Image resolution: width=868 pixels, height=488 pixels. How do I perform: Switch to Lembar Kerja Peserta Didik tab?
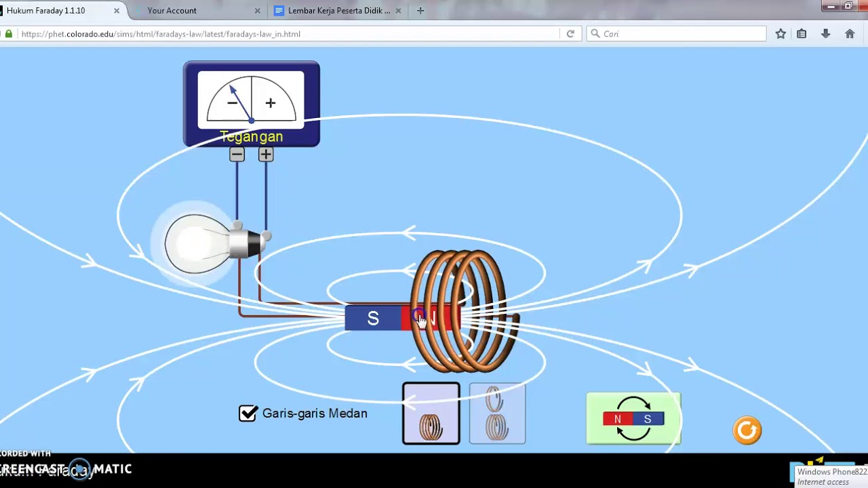[x=339, y=11]
